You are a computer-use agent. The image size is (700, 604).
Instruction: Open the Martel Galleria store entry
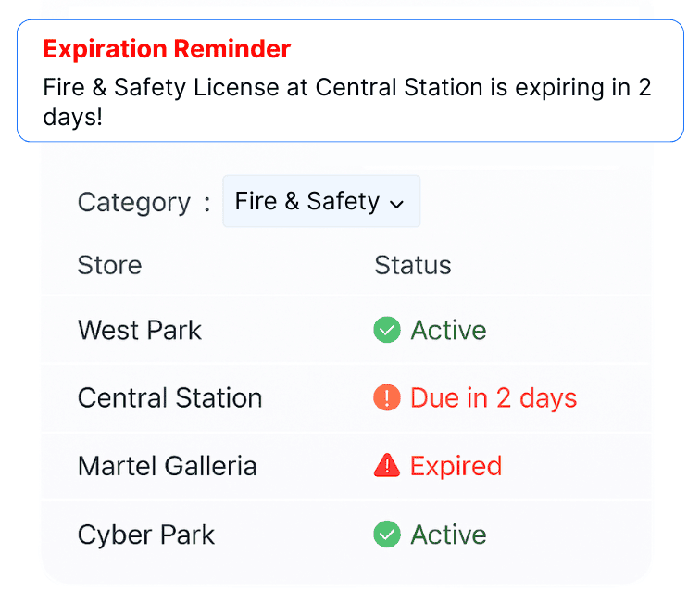click(167, 466)
